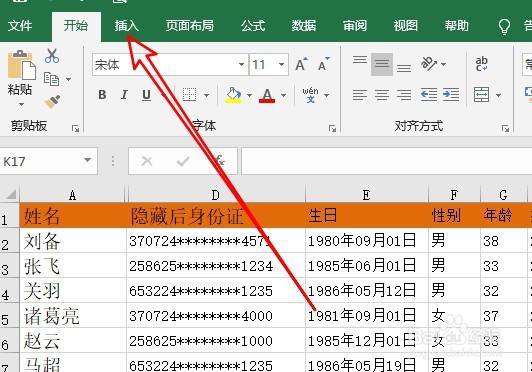Align text to bottom
The width and height of the screenshot is (532, 372).
(404, 68)
